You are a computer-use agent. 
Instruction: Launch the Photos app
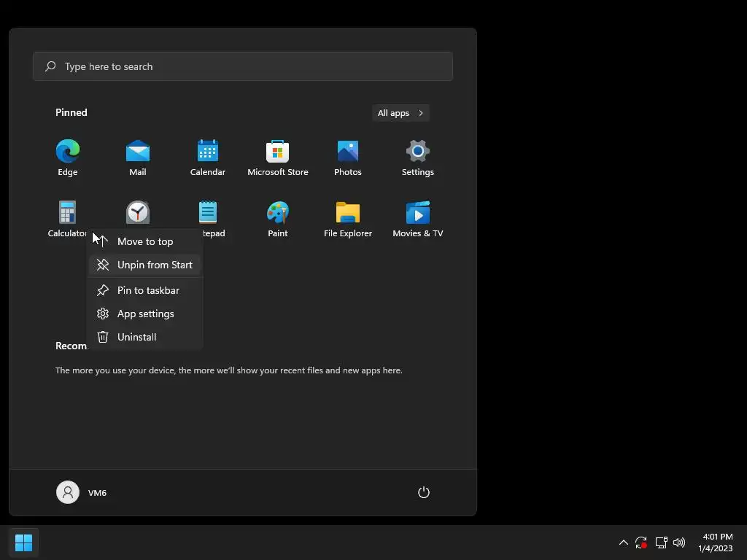point(348,158)
